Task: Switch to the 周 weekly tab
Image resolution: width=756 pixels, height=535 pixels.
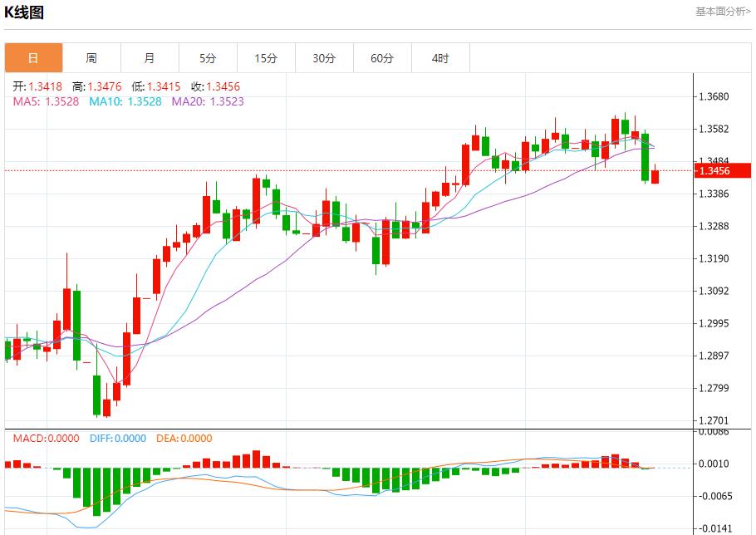Action: [x=91, y=58]
